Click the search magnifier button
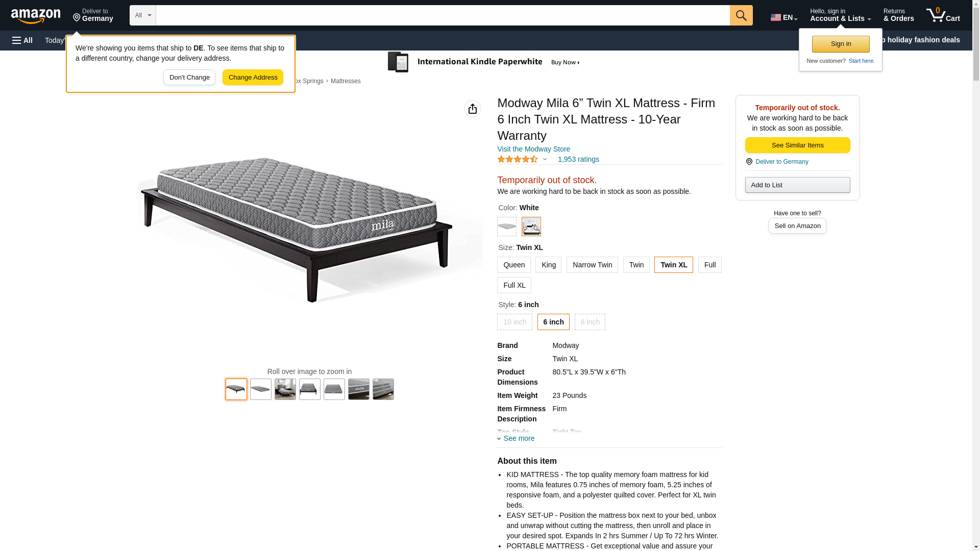Image resolution: width=980 pixels, height=551 pixels. click(x=741, y=15)
